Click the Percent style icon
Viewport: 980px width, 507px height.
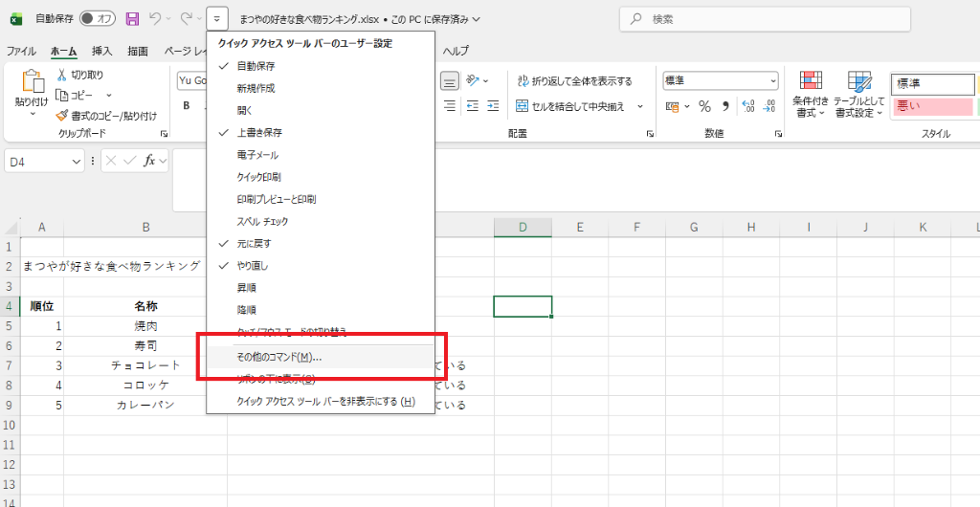pyautogui.click(x=704, y=106)
